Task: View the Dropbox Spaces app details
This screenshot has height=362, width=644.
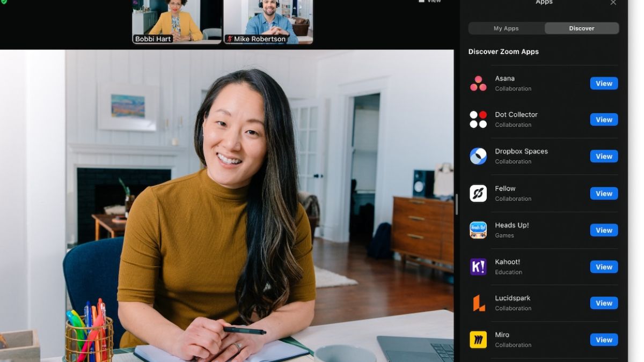Action: [x=604, y=156]
